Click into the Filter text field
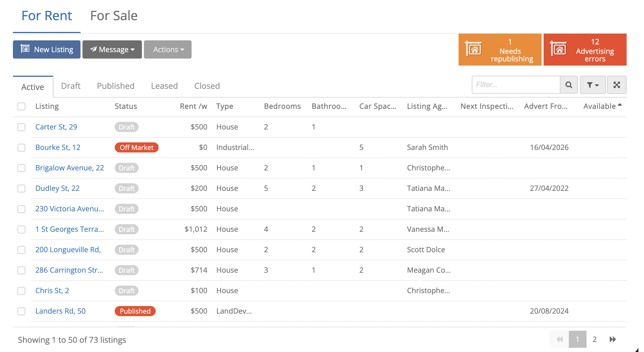Screen dimensions: 644x352 516,85
